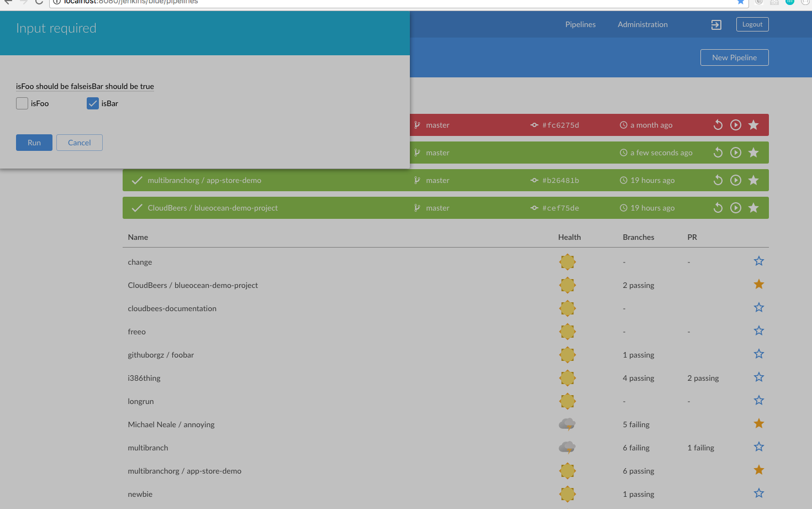Uncheck the isBar checkbox

point(93,103)
